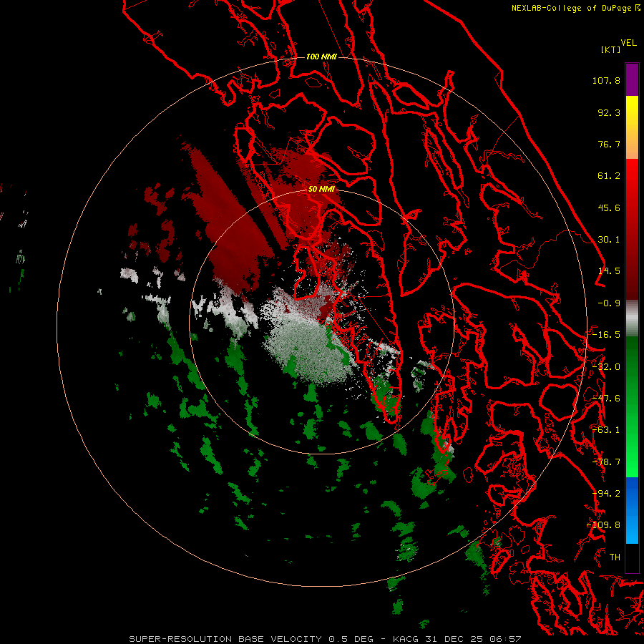Click the [KT] units label
644x644 pixels.
pos(611,49)
